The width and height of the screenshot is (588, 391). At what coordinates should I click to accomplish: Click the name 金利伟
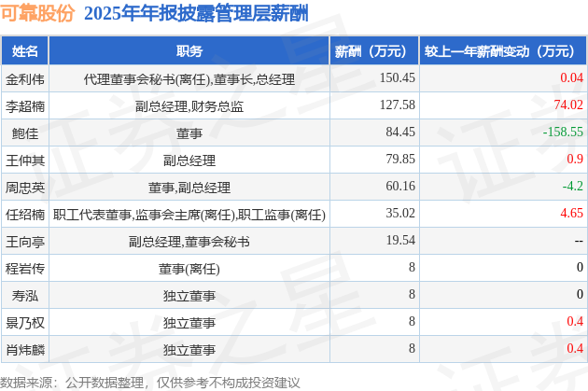coord(25,79)
